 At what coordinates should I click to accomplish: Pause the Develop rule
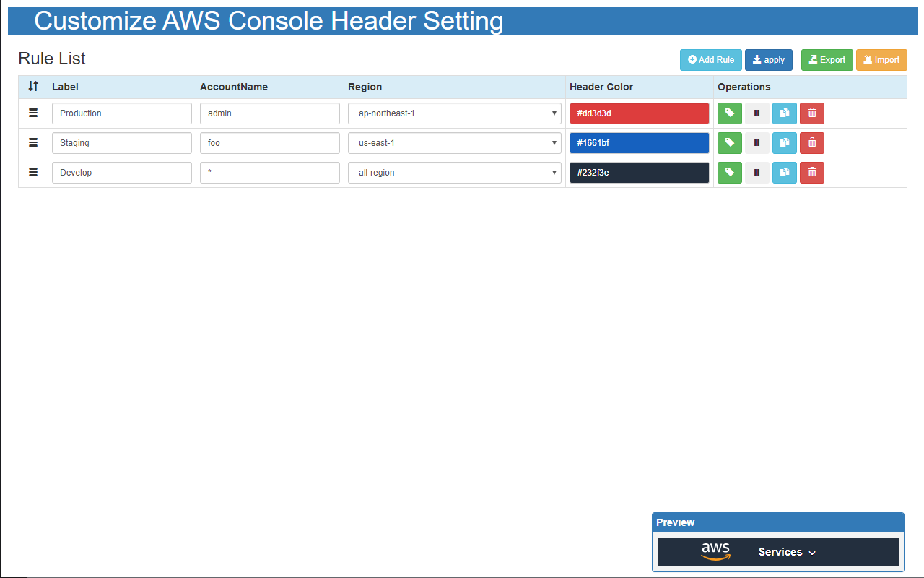[x=757, y=172]
